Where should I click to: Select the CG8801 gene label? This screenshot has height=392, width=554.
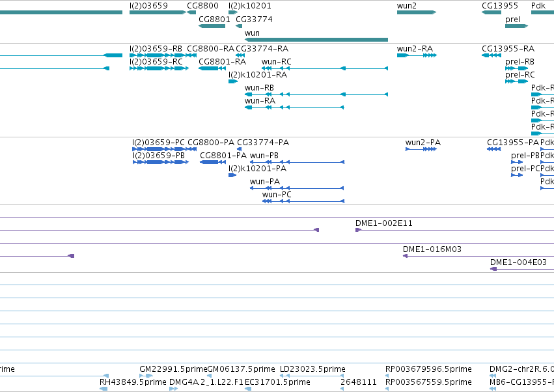[214, 20]
